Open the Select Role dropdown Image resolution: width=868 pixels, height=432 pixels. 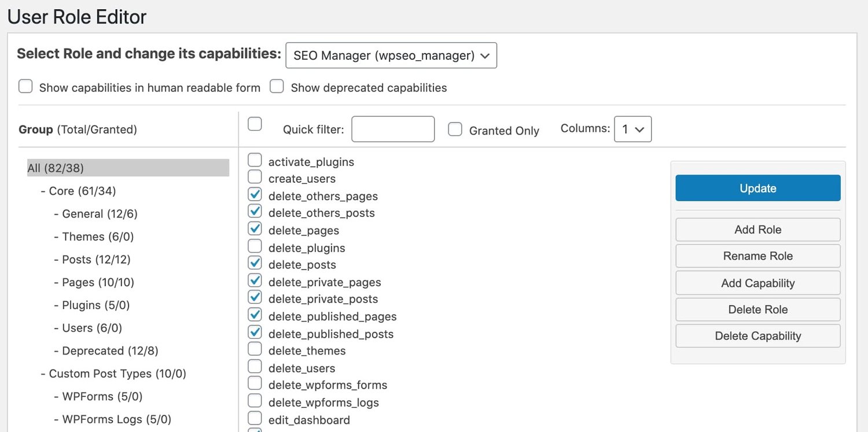pyautogui.click(x=391, y=56)
